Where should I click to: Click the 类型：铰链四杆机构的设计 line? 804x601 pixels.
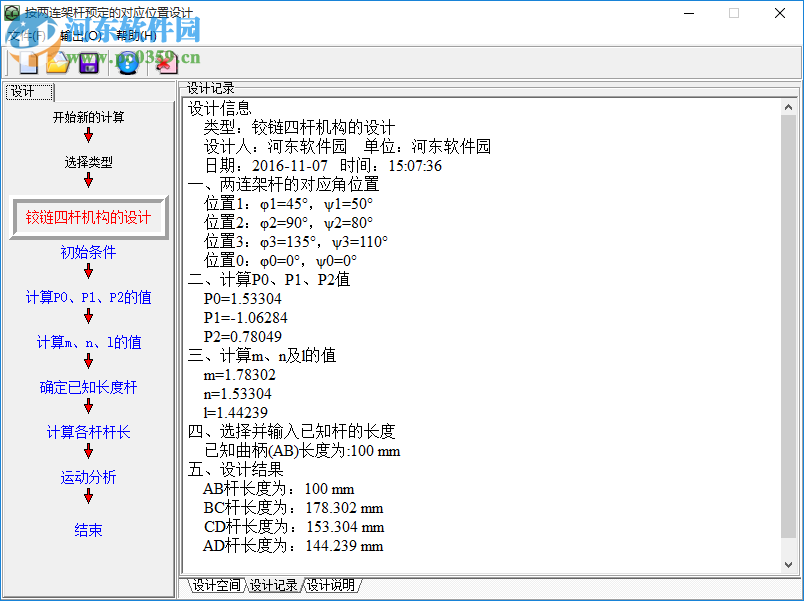point(299,127)
